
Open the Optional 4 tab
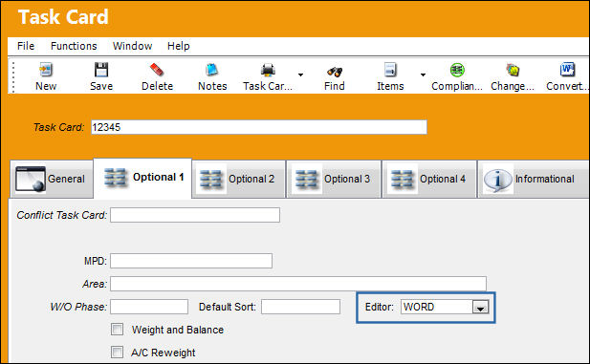point(429,179)
